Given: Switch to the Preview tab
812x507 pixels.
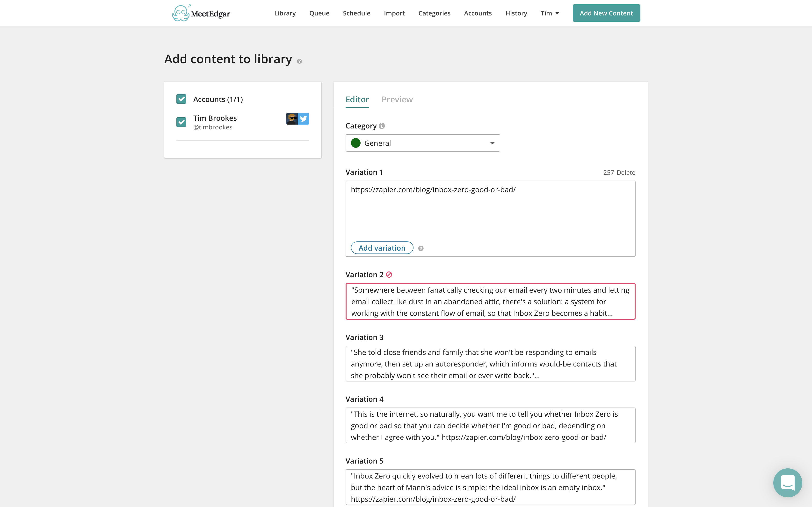Looking at the screenshot, I should [397, 99].
